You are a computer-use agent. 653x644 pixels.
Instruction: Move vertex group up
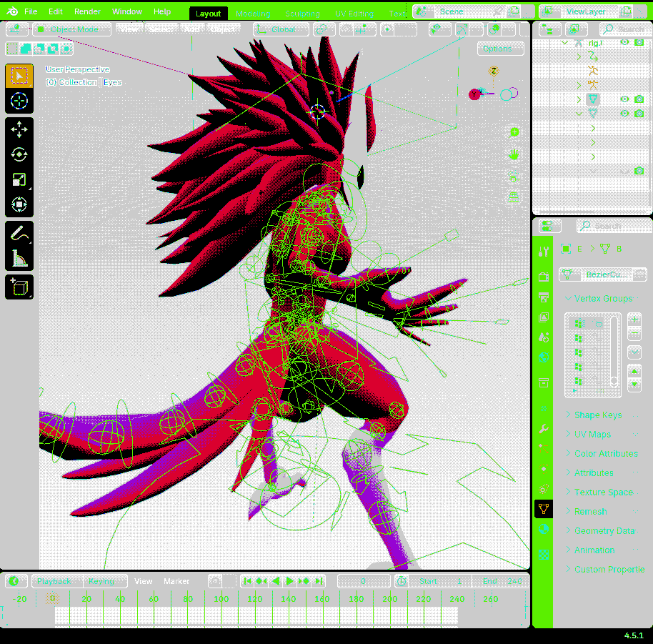click(x=634, y=371)
